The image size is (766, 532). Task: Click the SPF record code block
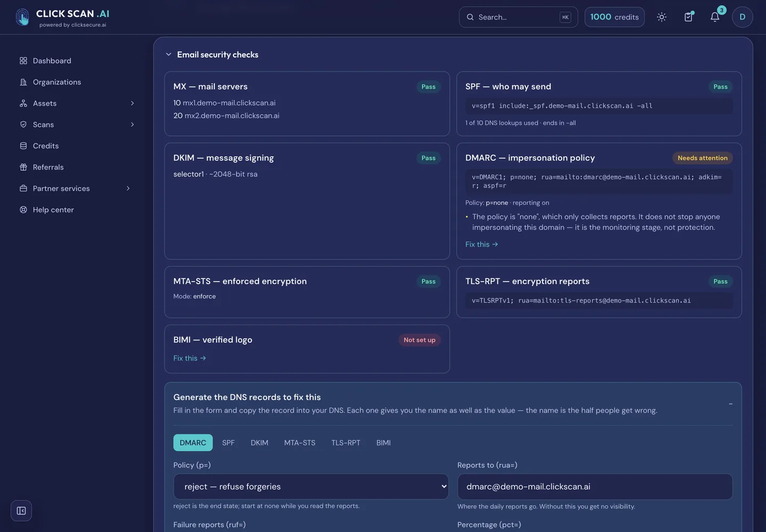tap(599, 106)
